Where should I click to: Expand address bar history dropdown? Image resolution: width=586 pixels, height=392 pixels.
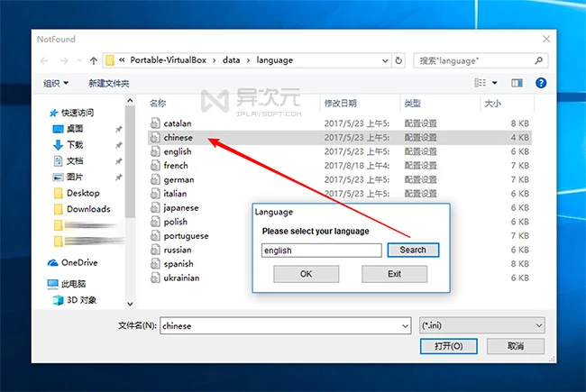coord(385,60)
